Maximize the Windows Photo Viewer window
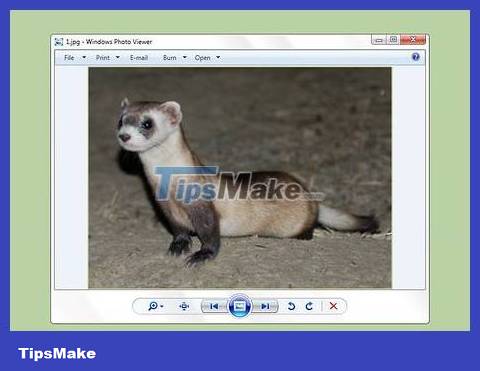Image resolution: width=480 pixels, height=371 pixels. pos(393,40)
